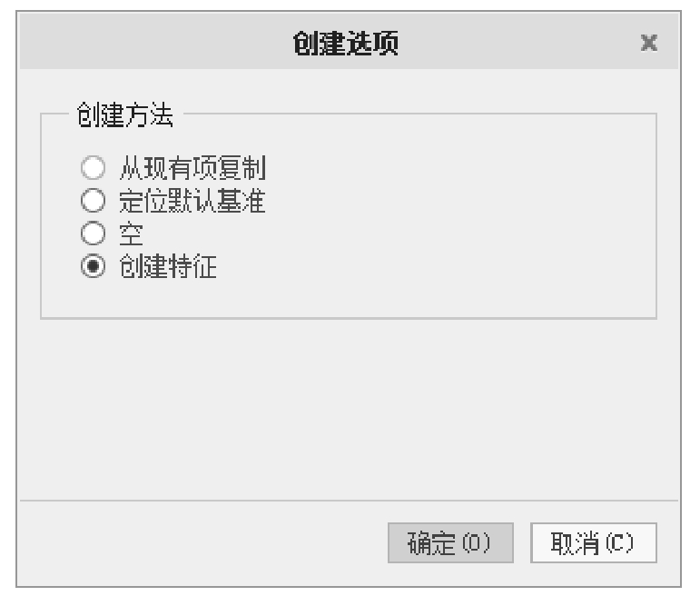Pick the 创建特征 radio button
700x596 pixels.
click(90, 267)
